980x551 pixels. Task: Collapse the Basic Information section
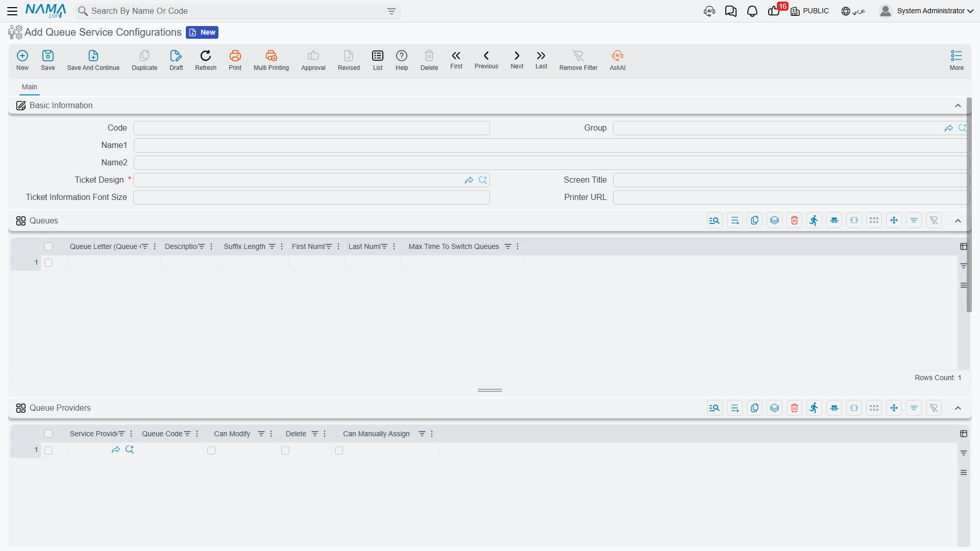click(x=958, y=106)
